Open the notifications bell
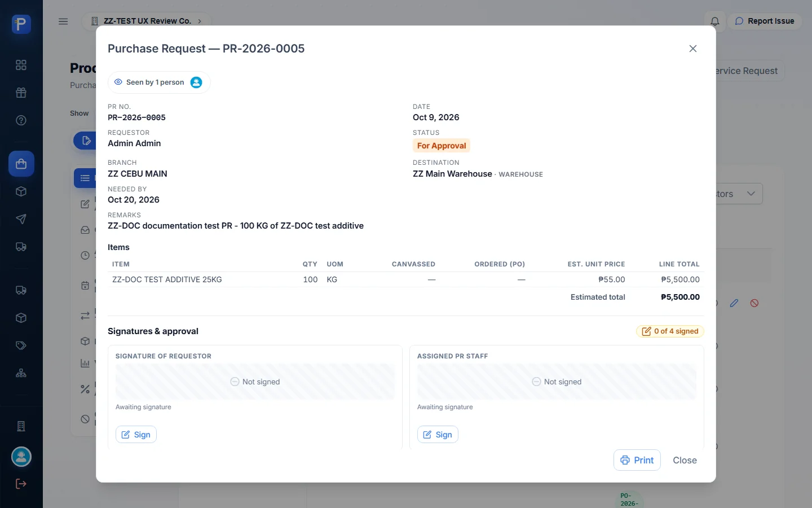 715,21
